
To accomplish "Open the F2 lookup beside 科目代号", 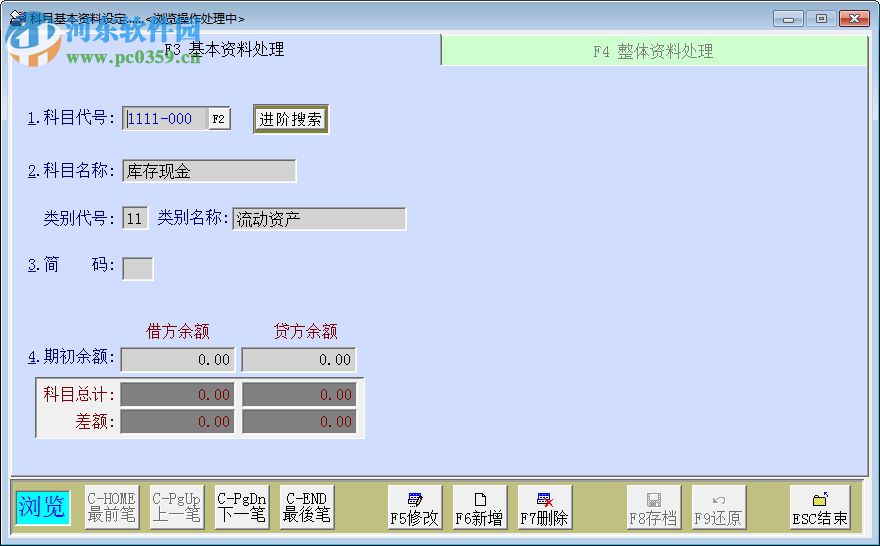I will click(219, 119).
